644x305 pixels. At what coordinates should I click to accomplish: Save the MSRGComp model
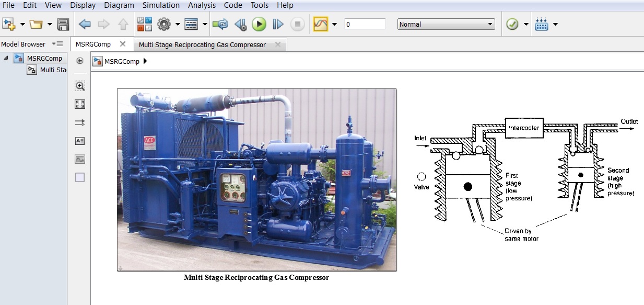(x=62, y=24)
